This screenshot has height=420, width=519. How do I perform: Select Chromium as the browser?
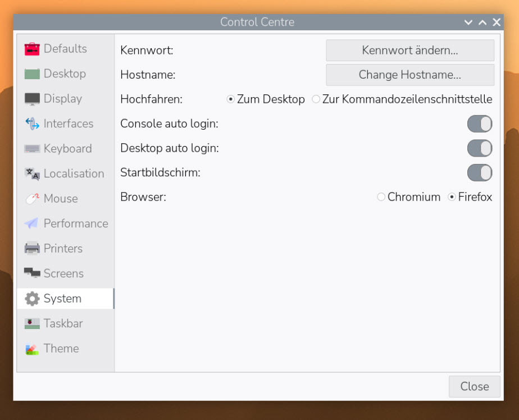point(381,197)
